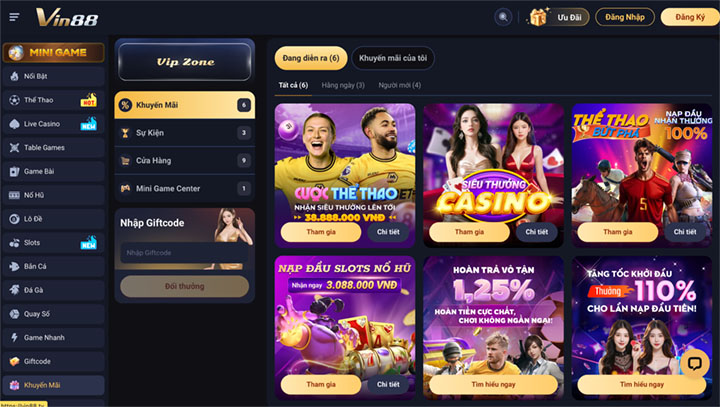Switch to the Hàng ngày (3) tab
Screen dimensions: 720x407
click(343, 85)
